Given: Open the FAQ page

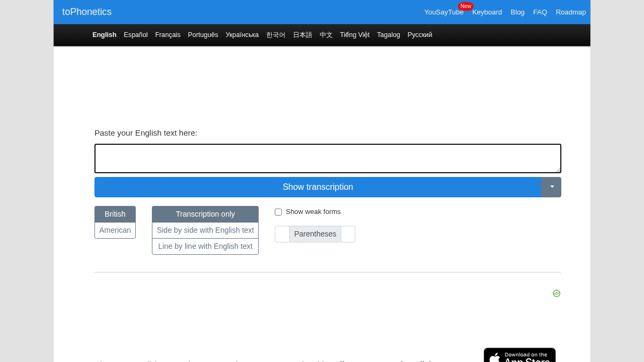Looking at the screenshot, I should click(x=540, y=12).
